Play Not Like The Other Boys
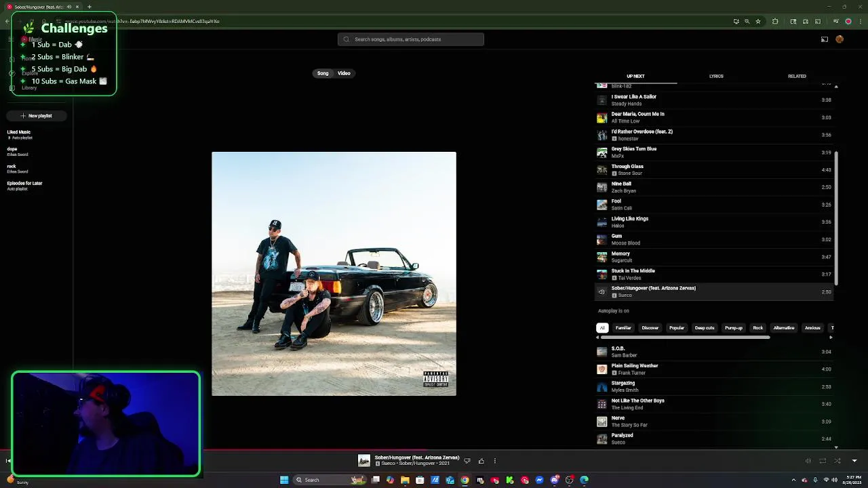The width and height of the screenshot is (868, 488). coord(714,404)
